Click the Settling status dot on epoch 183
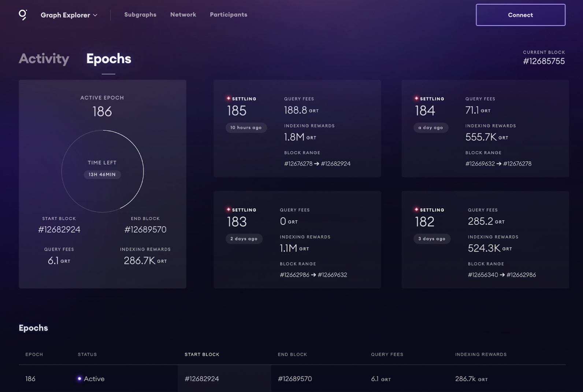The height and width of the screenshot is (392, 583). (x=229, y=210)
